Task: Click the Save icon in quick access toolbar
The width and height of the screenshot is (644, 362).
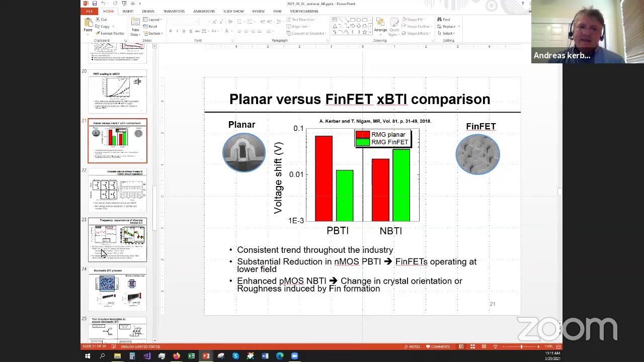Action: click(95, 4)
